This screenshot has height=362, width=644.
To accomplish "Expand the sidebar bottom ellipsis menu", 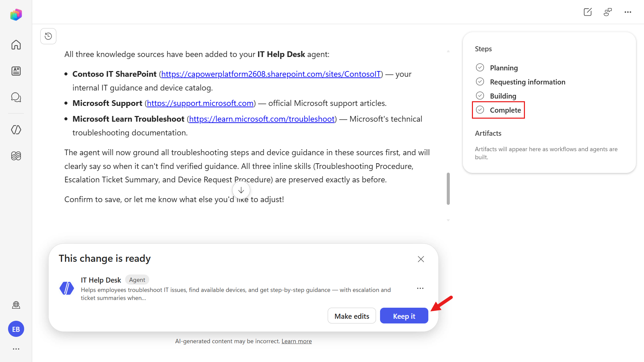I will 16,349.
